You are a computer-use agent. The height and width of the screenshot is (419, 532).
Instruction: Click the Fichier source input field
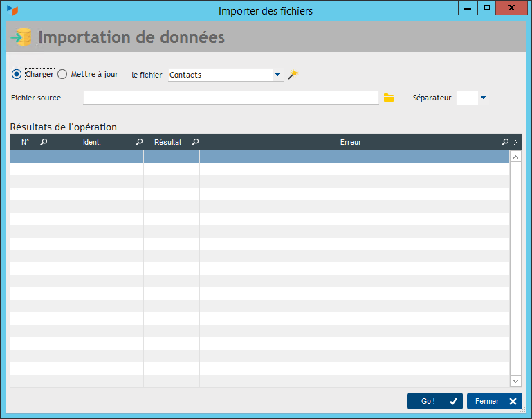click(x=230, y=98)
